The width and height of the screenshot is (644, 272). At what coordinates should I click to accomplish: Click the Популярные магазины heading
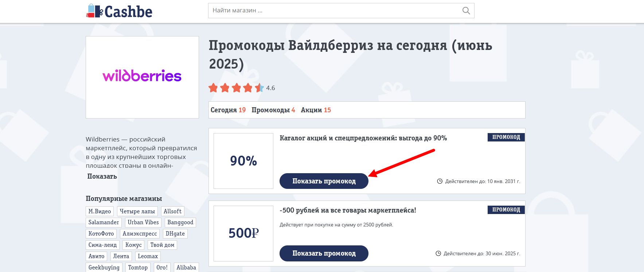(x=124, y=199)
